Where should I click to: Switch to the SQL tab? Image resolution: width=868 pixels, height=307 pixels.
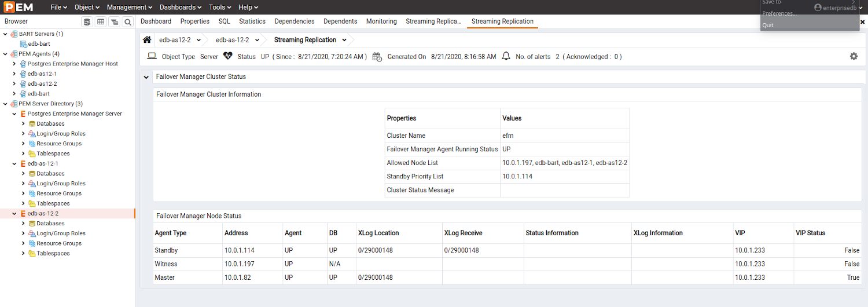224,21
